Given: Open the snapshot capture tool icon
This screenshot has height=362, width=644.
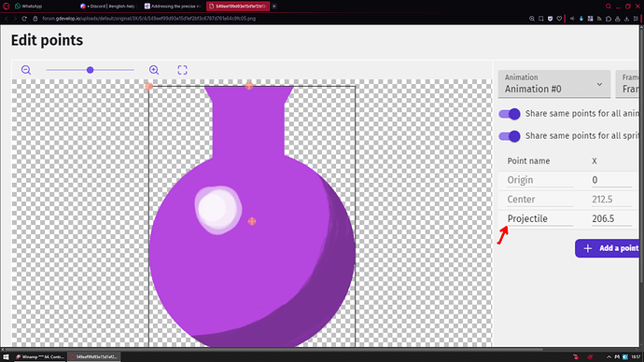Looking at the screenshot, I should point(541,19).
